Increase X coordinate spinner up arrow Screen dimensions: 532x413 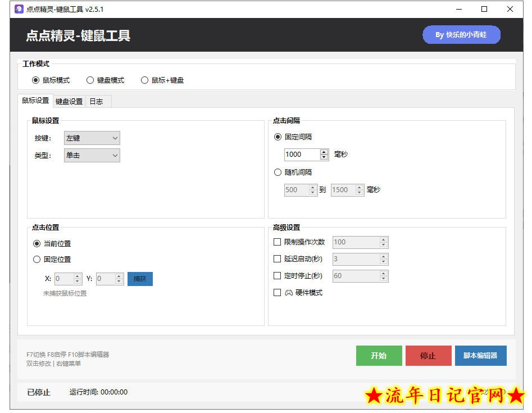[78, 276]
